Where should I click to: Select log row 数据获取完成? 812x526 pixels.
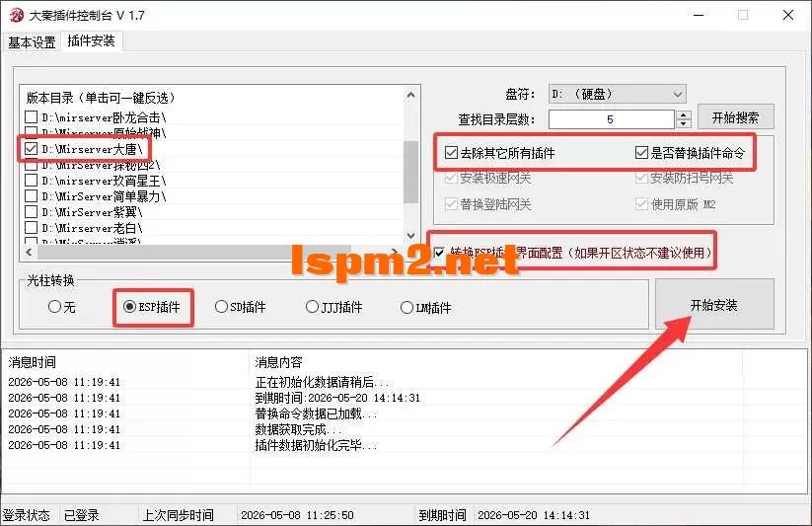coord(404,429)
